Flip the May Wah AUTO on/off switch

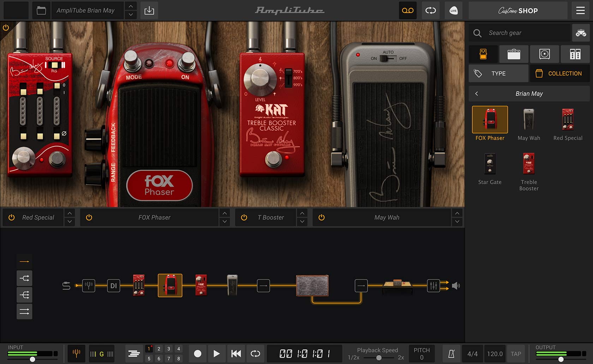click(x=388, y=58)
